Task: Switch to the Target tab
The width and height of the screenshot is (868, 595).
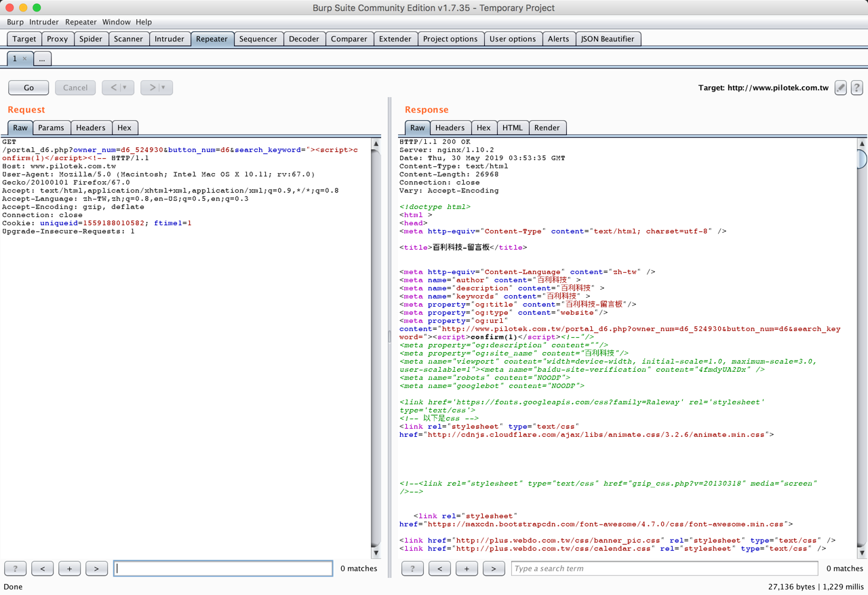Action: 24,39
